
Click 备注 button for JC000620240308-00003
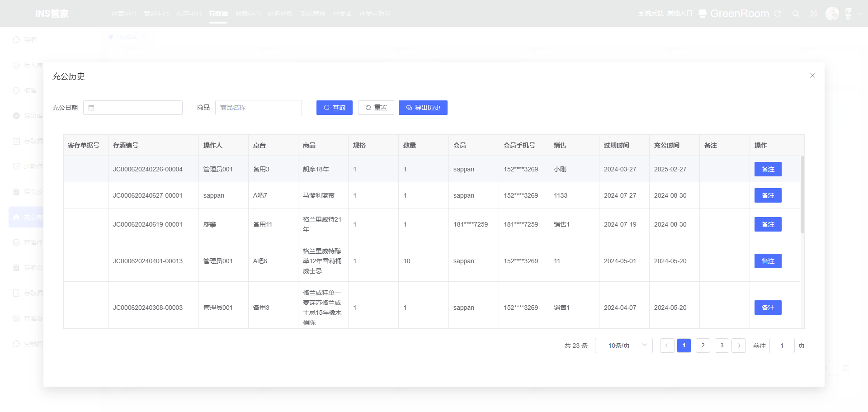(768, 308)
